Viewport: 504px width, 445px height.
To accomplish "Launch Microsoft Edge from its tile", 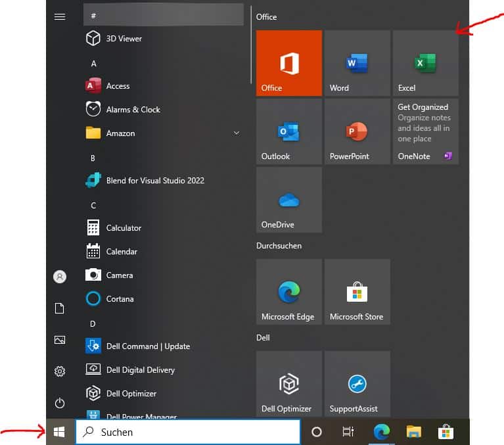I will pos(289,292).
